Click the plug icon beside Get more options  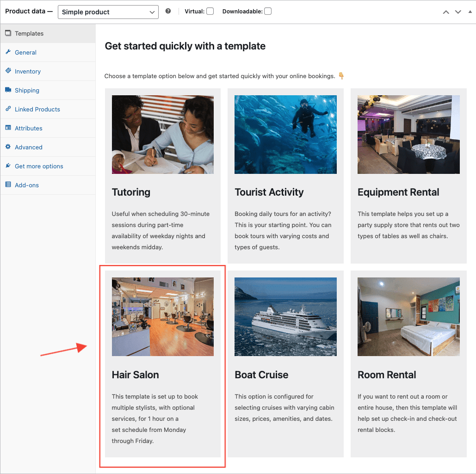click(8, 166)
